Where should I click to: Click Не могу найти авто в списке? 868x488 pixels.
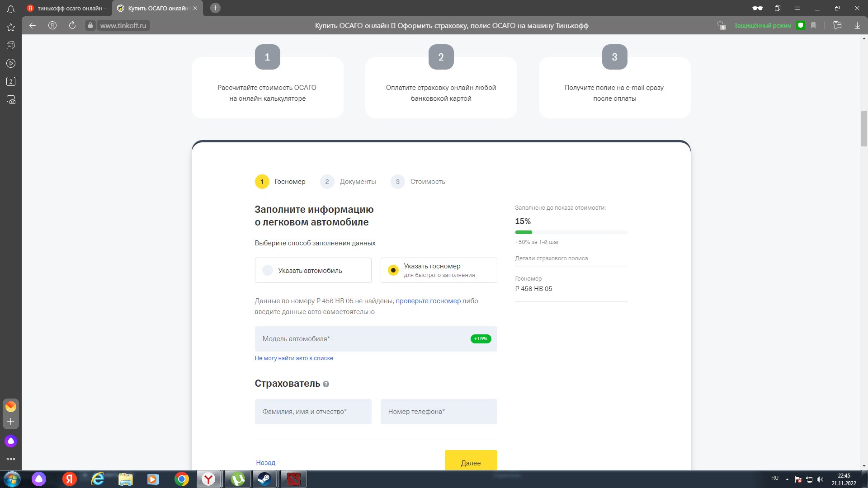point(294,358)
